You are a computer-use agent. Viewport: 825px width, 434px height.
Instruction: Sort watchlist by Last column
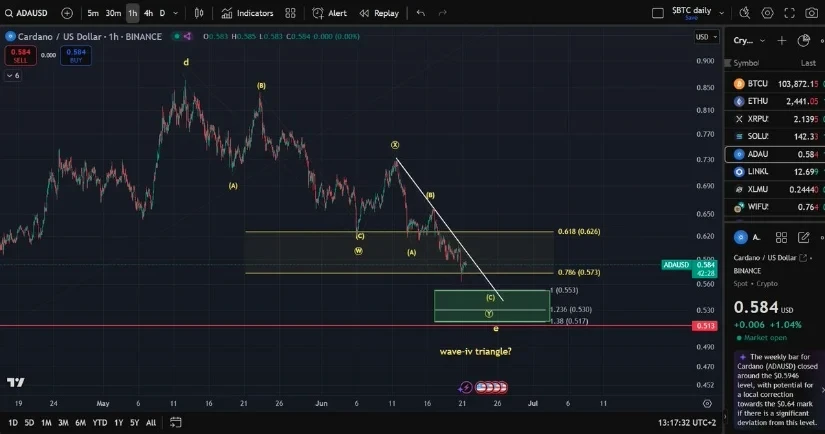click(x=808, y=63)
